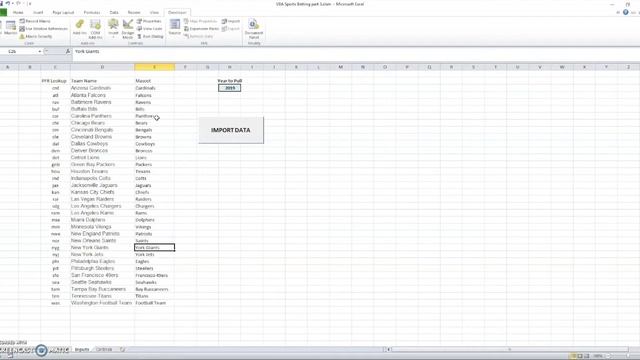
Task: Click the Mascot header cell
Action: [x=155, y=81]
